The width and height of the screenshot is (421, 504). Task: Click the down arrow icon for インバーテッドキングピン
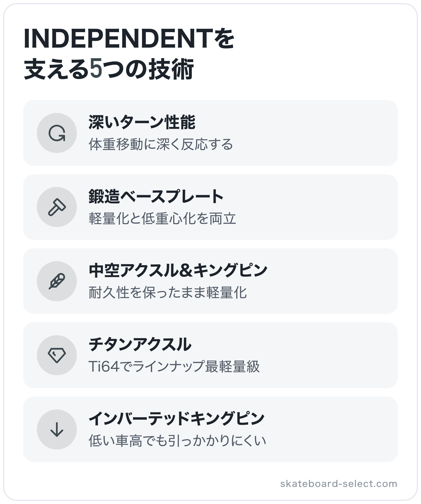(x=57, y=429)
